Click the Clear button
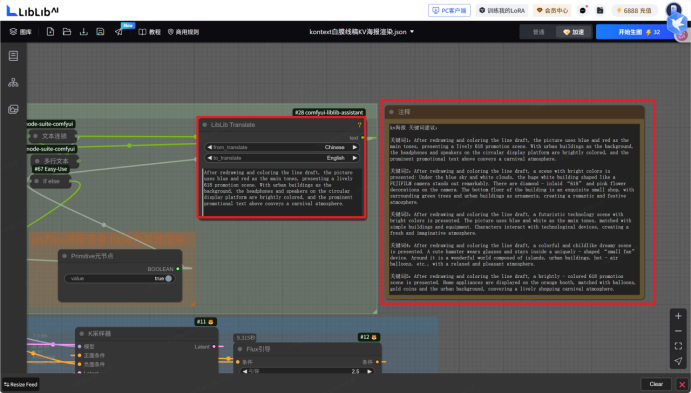The image size is (691, 393). click(x=656, y=384)
